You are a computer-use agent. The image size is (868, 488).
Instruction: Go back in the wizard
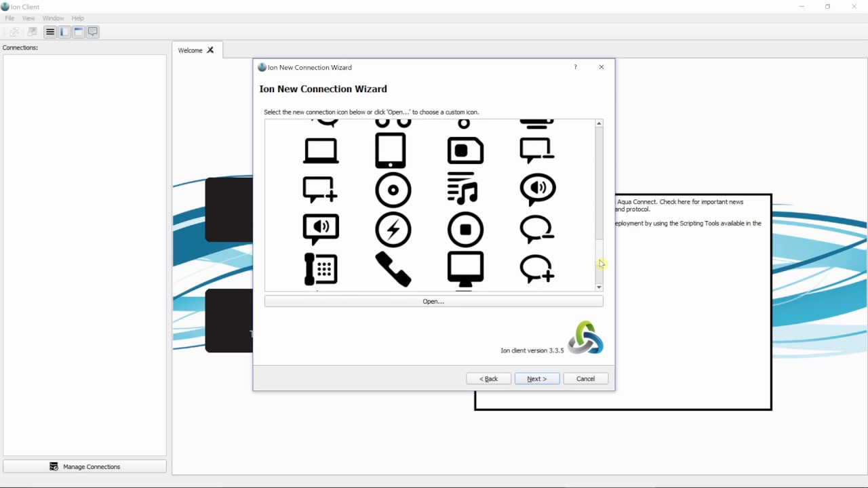point(488,379)
